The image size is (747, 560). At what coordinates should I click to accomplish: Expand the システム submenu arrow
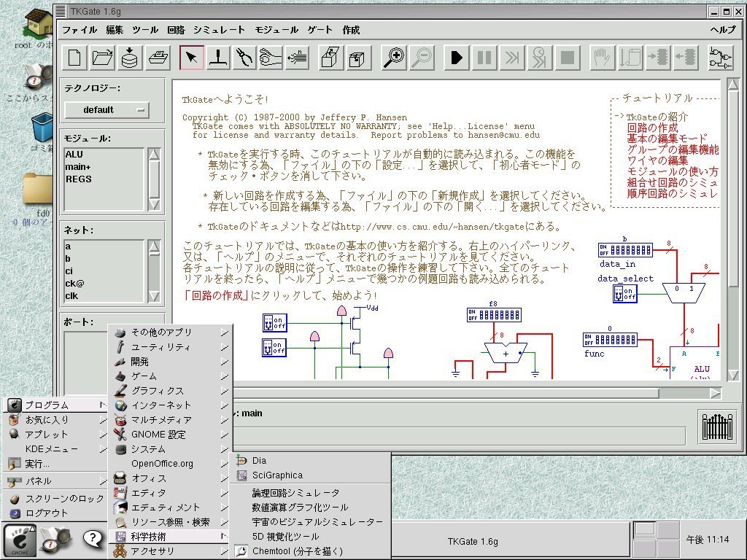tap(225, 449)
